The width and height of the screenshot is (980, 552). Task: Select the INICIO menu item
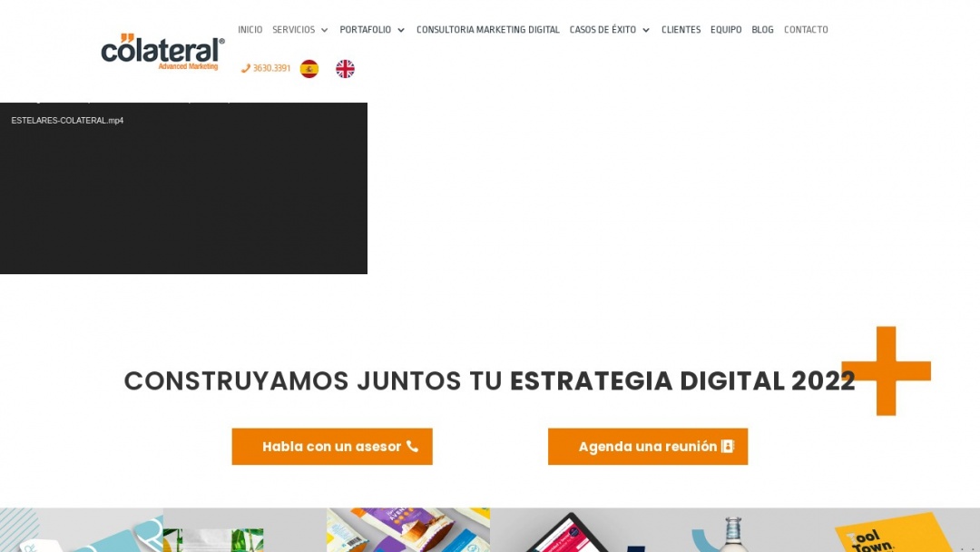(250, 29)
